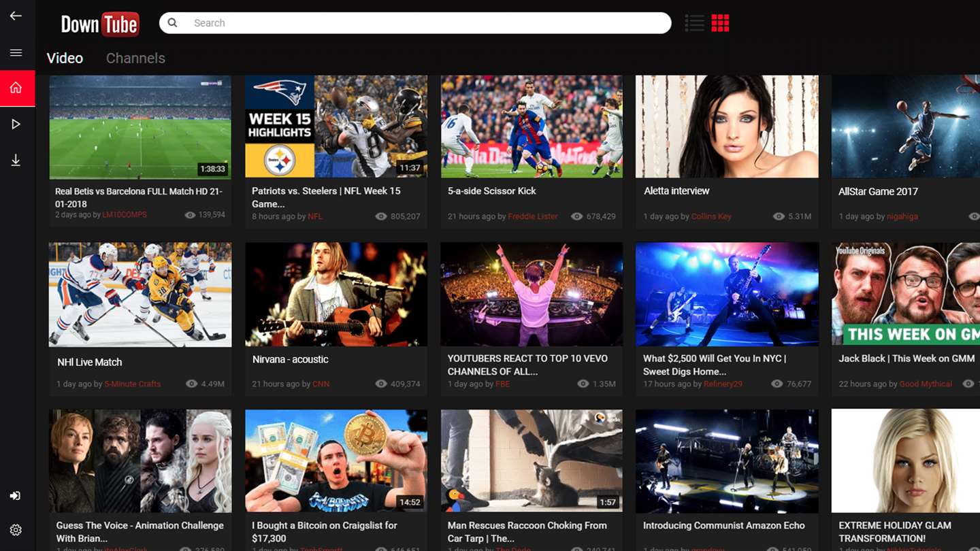
Task: Click the eye icon beside 805,207 views
Action: tap(381, 216)
